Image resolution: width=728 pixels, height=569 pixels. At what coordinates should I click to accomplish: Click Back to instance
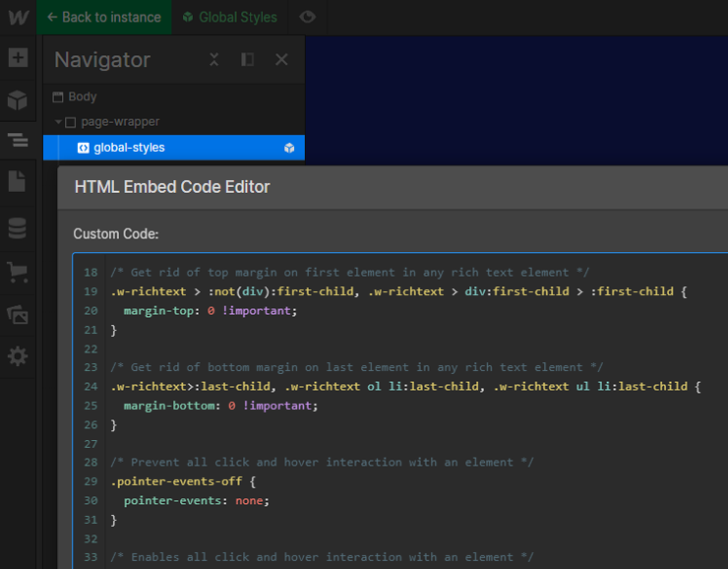[x=103, y=17]
